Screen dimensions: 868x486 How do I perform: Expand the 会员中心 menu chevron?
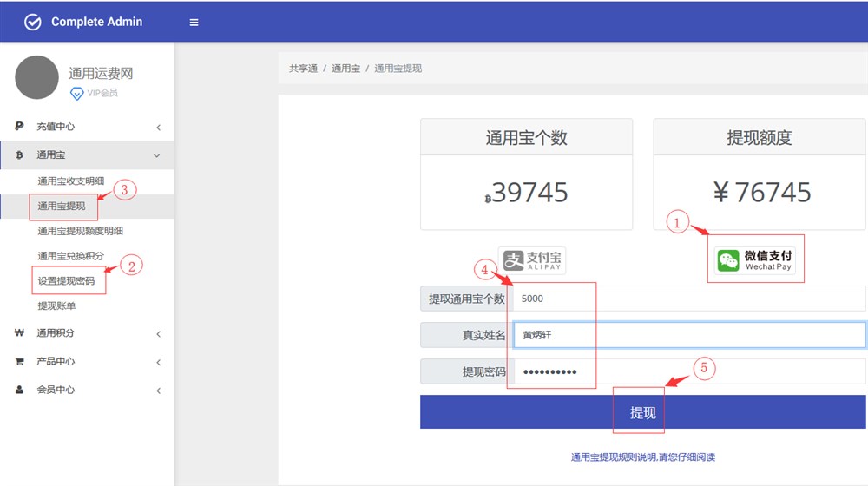click(158, 391)
